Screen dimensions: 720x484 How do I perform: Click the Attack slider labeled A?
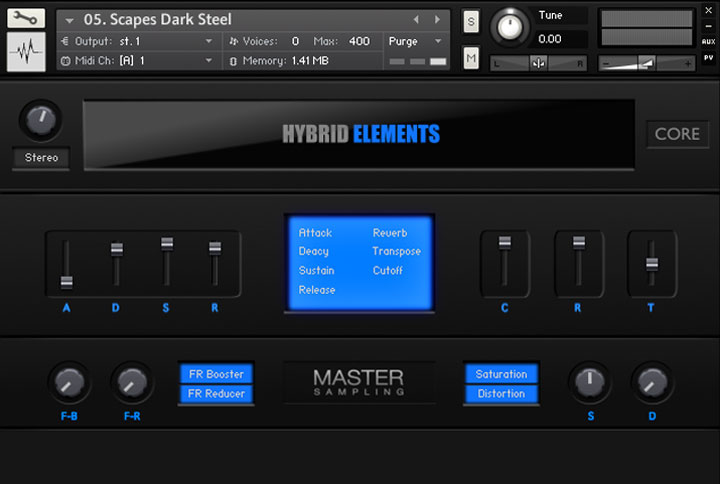(67, 282)
